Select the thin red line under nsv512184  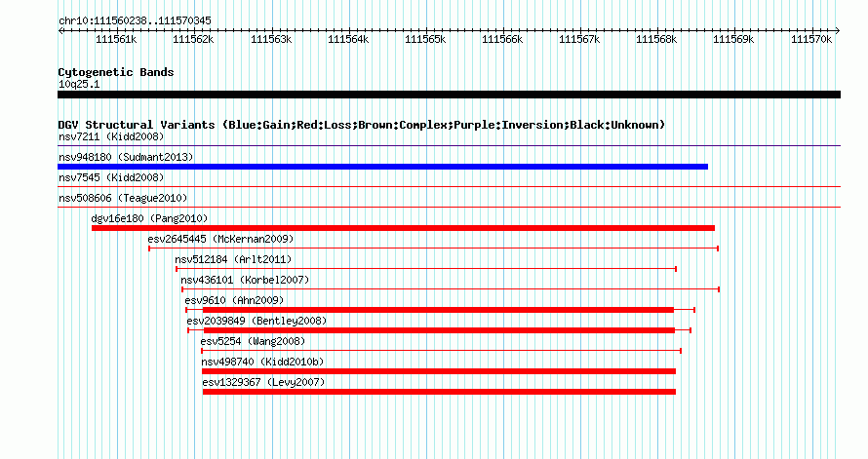(426, 269)
